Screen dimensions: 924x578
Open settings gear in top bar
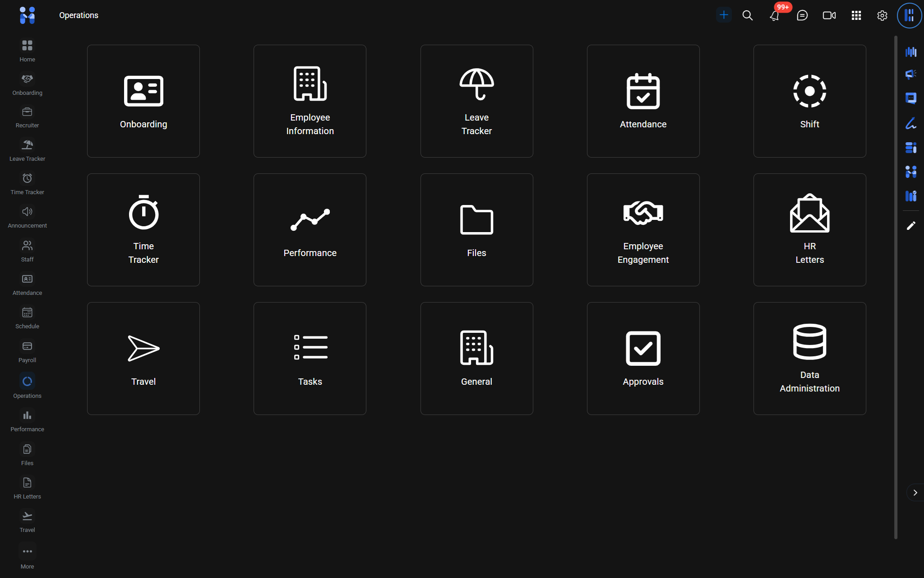coord(882,15)
